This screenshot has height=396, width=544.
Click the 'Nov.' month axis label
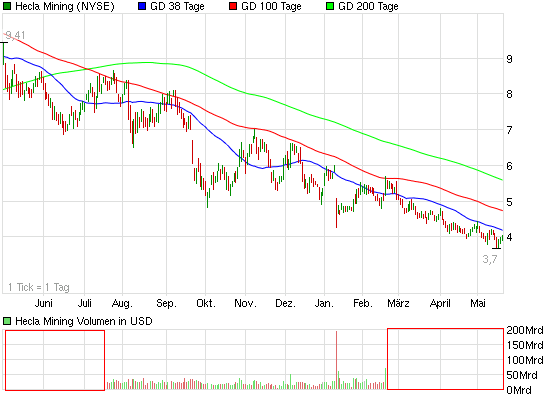point(246,303)
